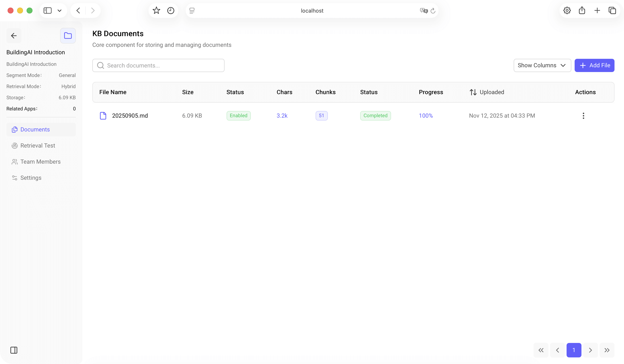Open three-dot actions menu for 20250905.md
The width and height of the screenshot is (624, 364).
pyautogui.click(x=583, y=116)
